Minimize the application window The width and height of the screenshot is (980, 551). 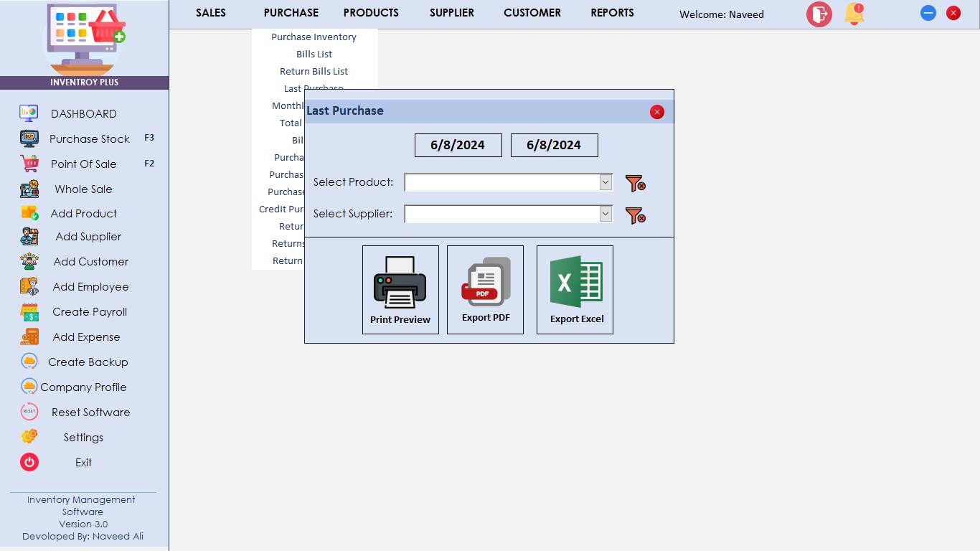click(928, 13)
